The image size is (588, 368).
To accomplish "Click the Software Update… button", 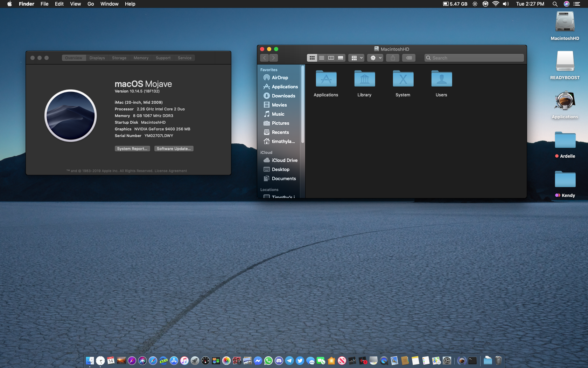I will [174, 149].
